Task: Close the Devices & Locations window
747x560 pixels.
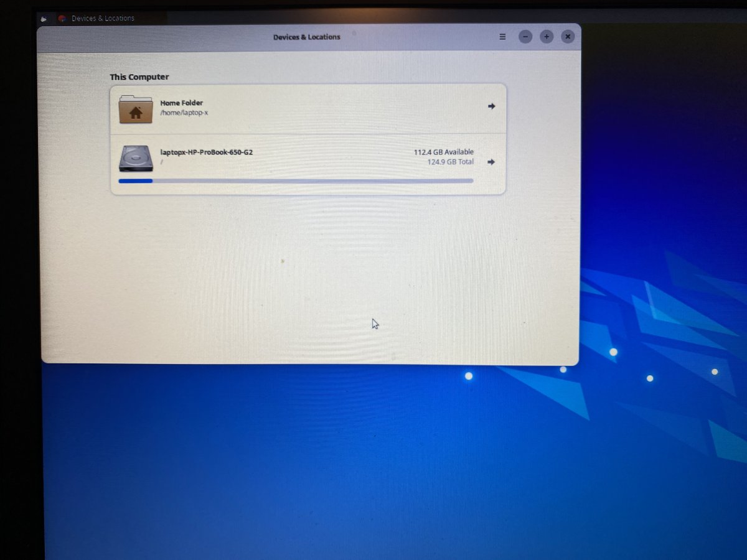Action: pyautogui.click(x=568, y=37)
